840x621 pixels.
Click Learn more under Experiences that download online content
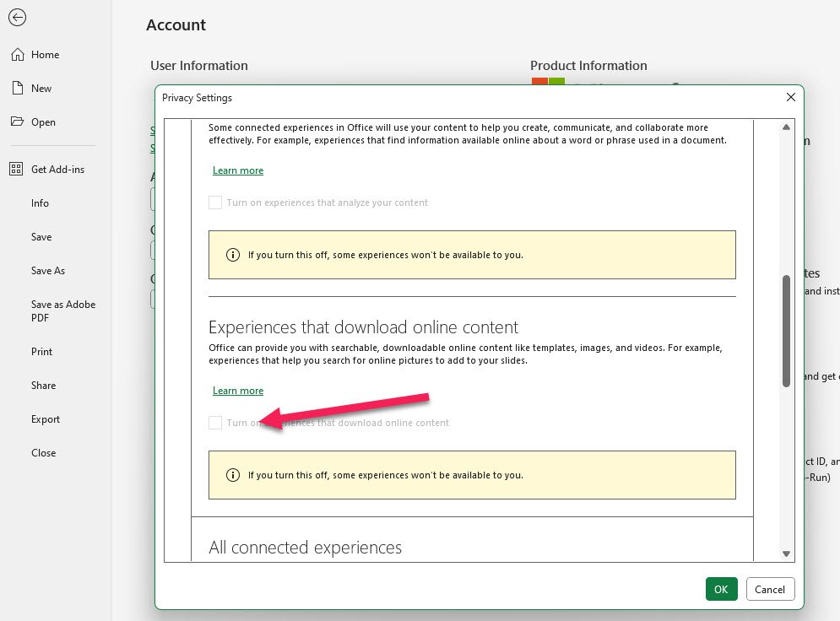point(238,390)
